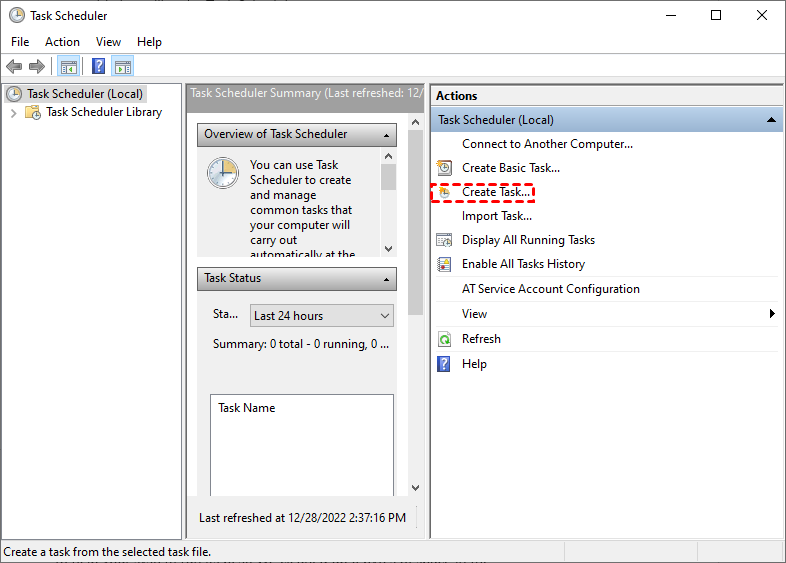Click View in the Actions pane
The width and height of the screenshot is (786, 563).
(474, 314)
